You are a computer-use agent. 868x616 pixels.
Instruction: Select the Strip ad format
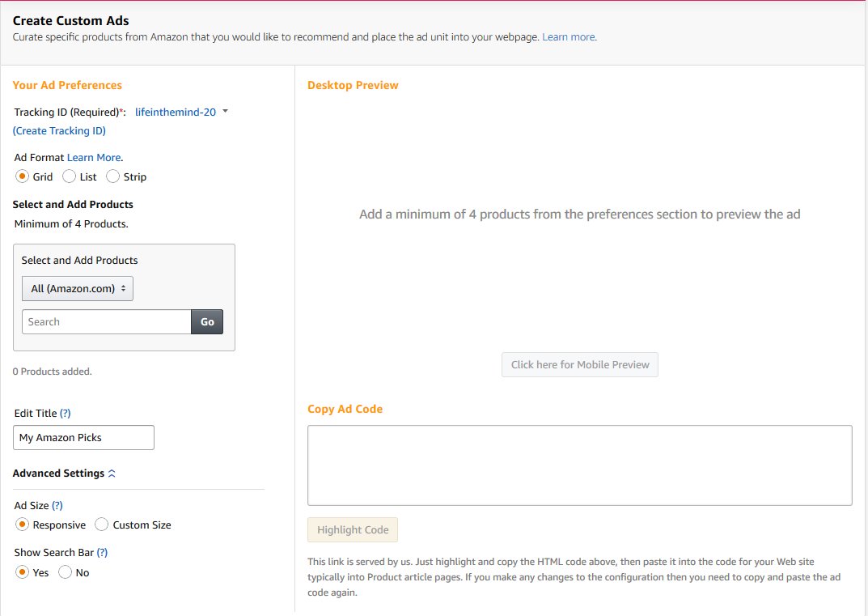[112, 176]
